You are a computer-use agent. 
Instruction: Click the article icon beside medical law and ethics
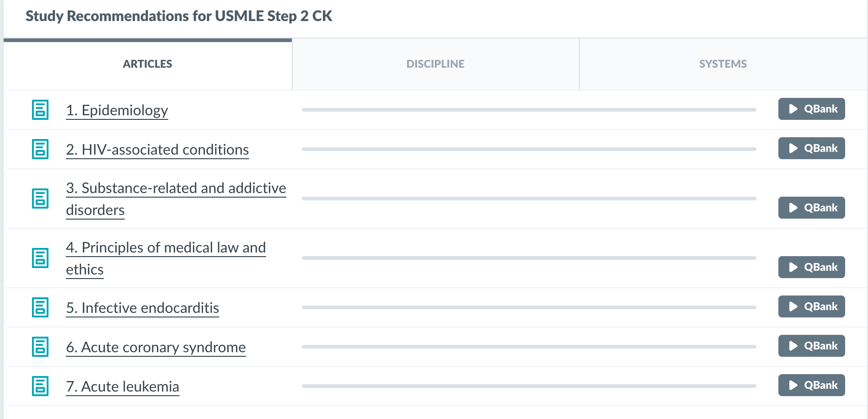point(40,258)
